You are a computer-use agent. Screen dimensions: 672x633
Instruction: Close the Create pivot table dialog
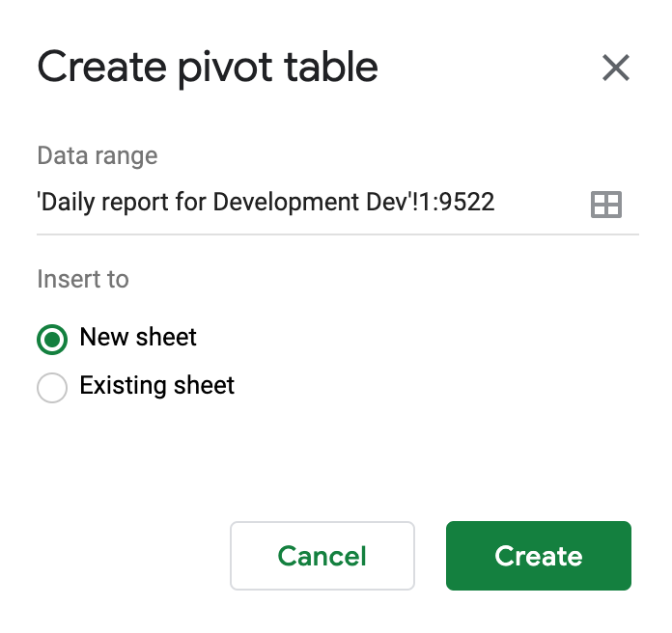pos(616,68)
